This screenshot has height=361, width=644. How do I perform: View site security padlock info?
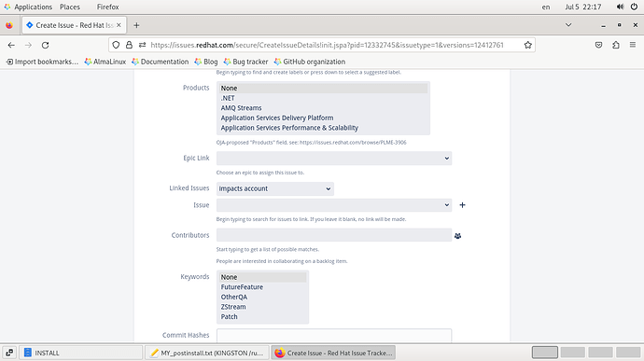click(x=129, y=45)
